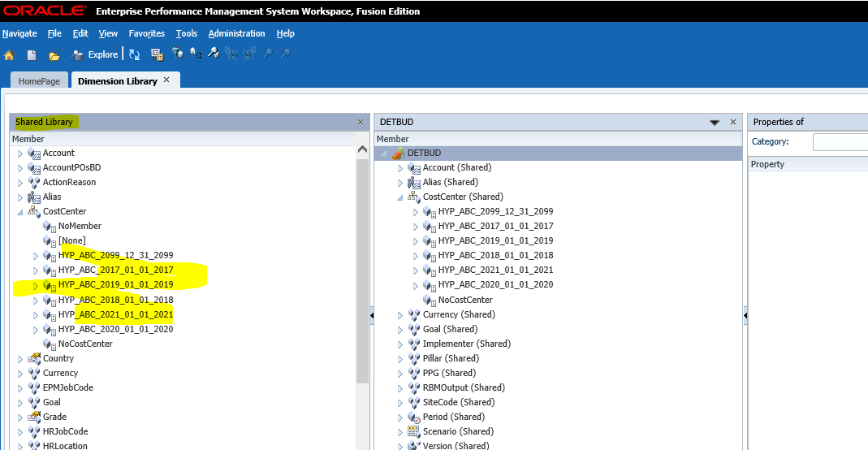Open the Edit menu
This screenshot has height=450, width=868.
click(x=80, y=33)
